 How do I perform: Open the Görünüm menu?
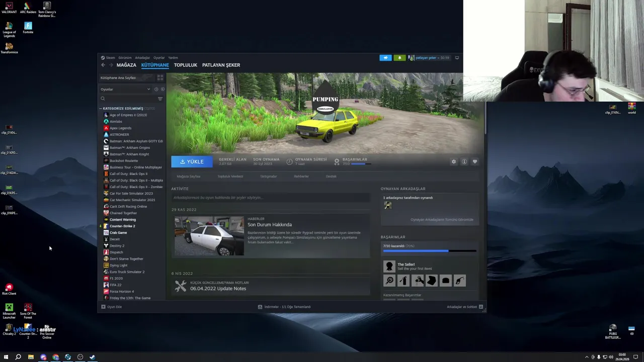tap(125, 58)
